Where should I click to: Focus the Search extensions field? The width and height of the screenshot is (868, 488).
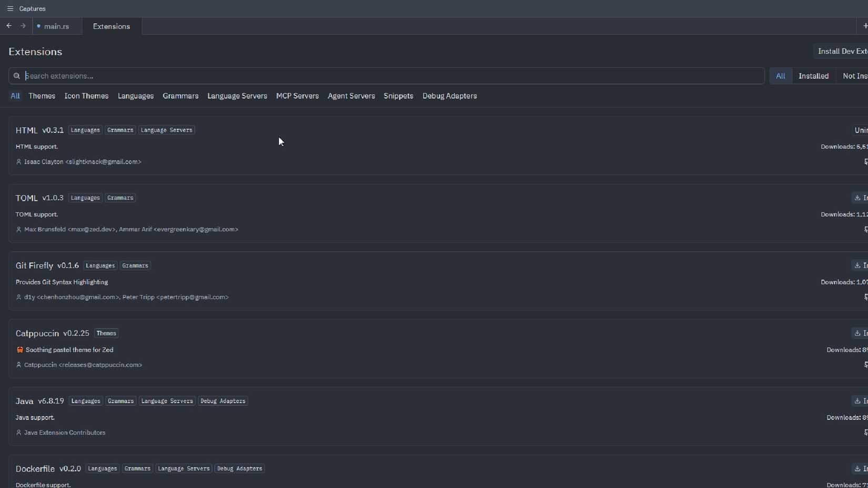click(x=387, y=76)
